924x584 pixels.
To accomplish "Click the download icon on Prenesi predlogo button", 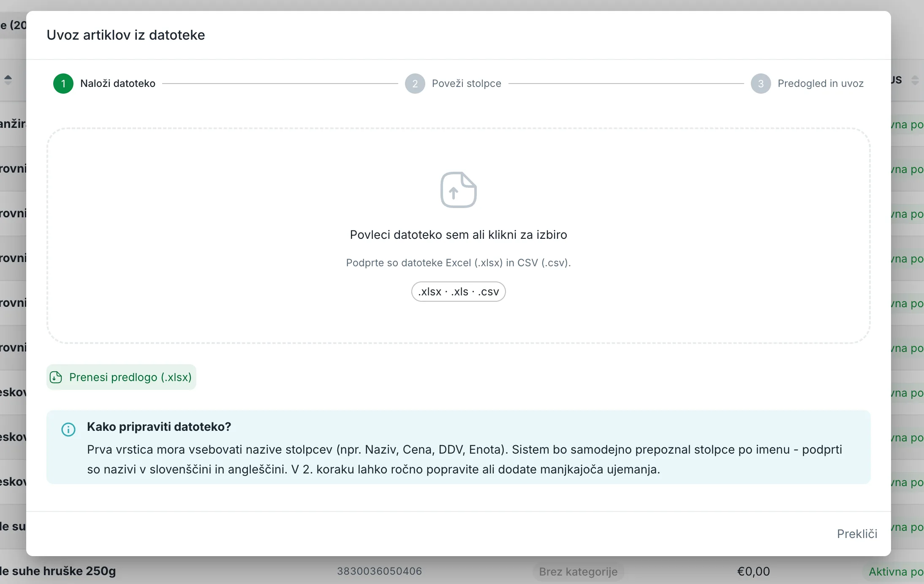I will pos(56,377).
